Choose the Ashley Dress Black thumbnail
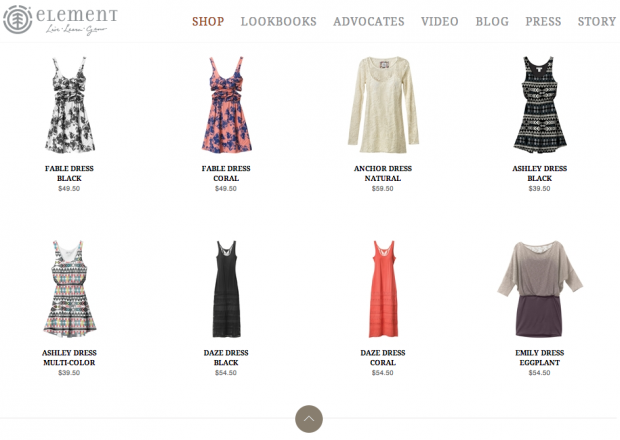Viewport: 620px width, 440px height. coord(539,105)
